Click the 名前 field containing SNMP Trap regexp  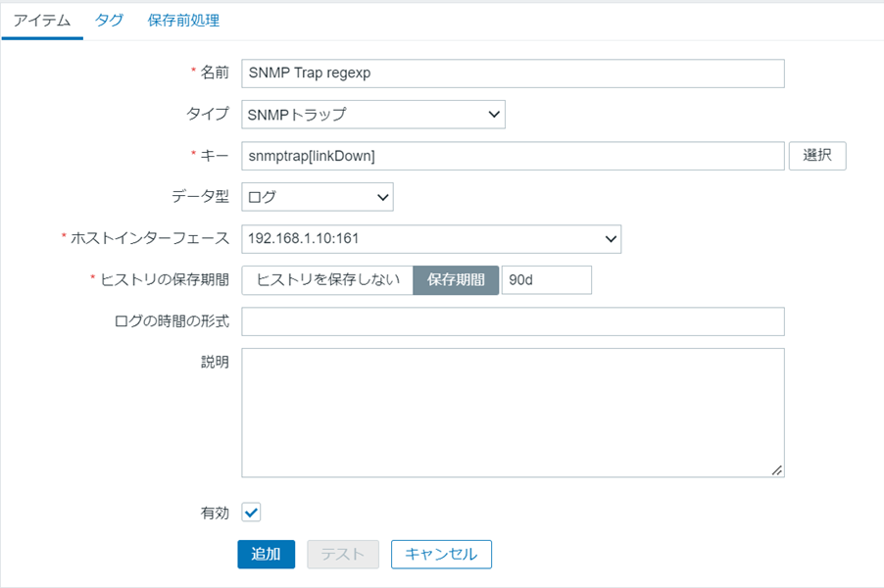click(x=513, y=73)
